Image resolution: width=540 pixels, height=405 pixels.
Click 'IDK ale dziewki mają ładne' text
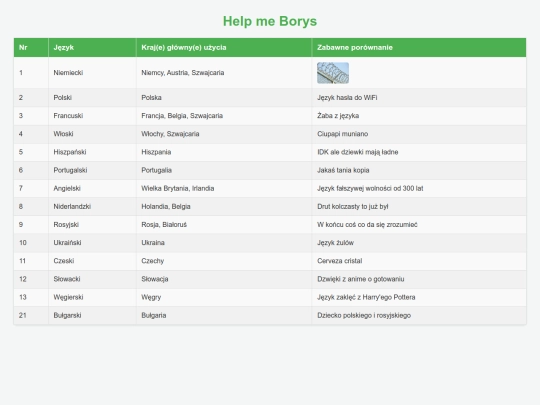pos(357,152)
